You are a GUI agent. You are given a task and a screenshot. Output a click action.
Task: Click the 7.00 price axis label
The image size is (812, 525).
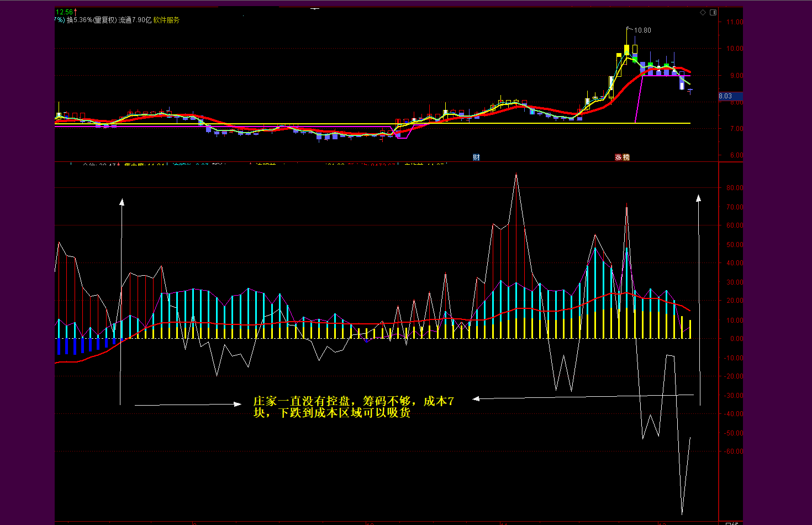tap(737, 129)
